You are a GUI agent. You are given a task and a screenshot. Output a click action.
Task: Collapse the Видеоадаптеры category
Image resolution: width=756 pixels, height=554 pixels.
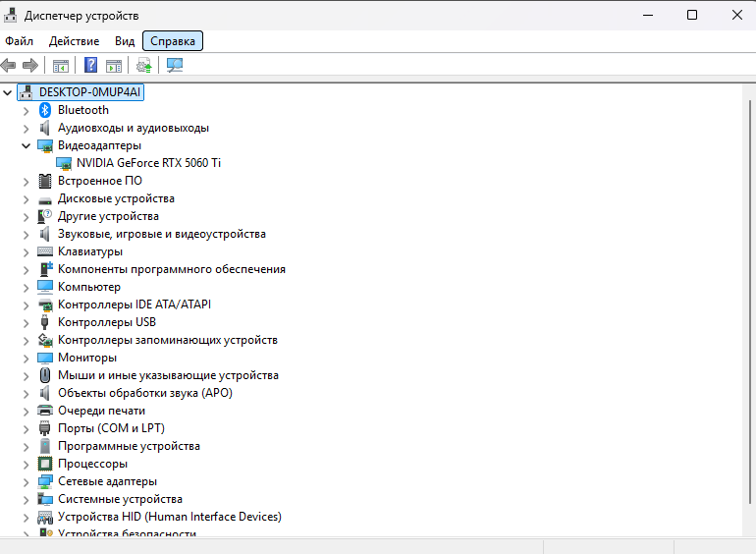[27, 145]
